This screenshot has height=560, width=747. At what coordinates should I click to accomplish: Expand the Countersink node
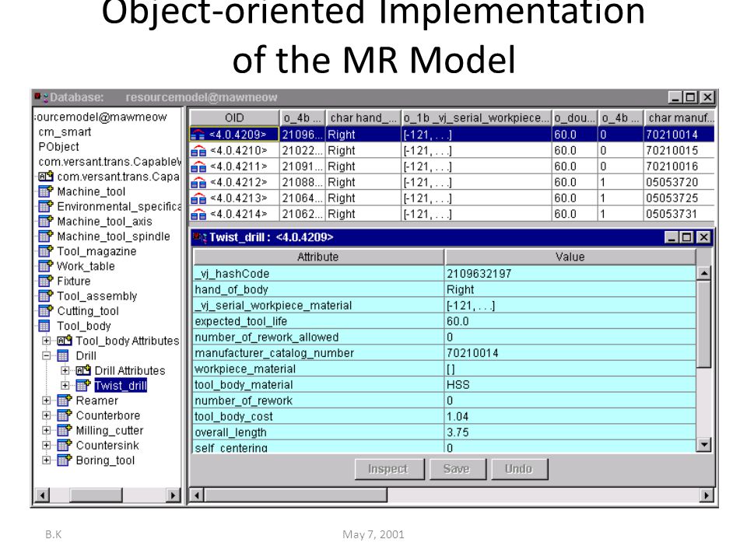click(46, 445)
